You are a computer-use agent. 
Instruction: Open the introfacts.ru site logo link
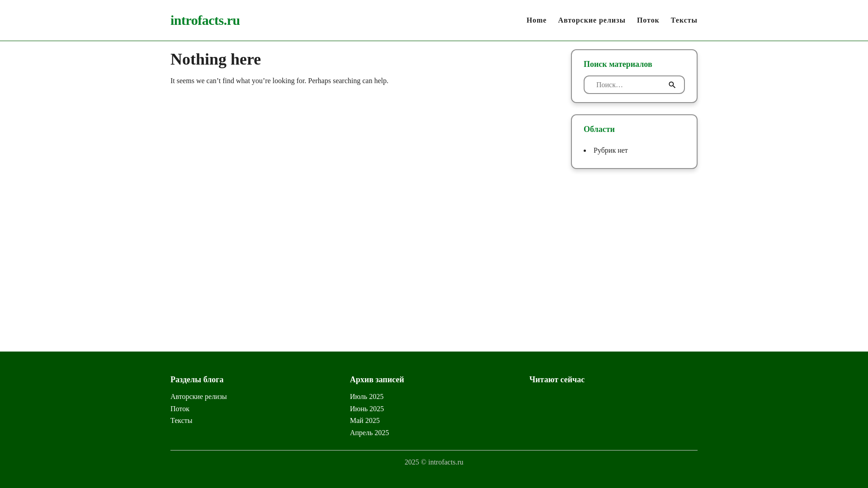[x=205, y=20]
